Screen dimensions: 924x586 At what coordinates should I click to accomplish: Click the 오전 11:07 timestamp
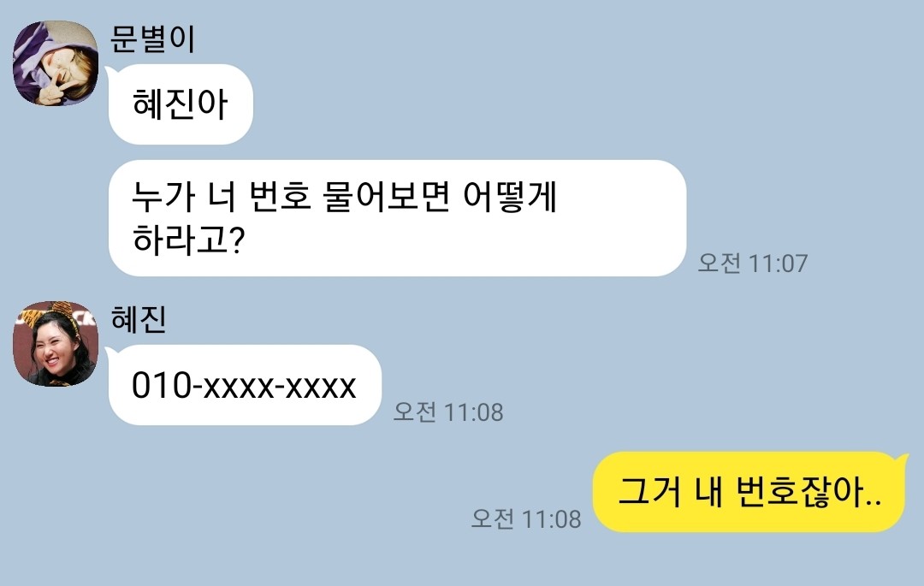click(x=753, y=263)
